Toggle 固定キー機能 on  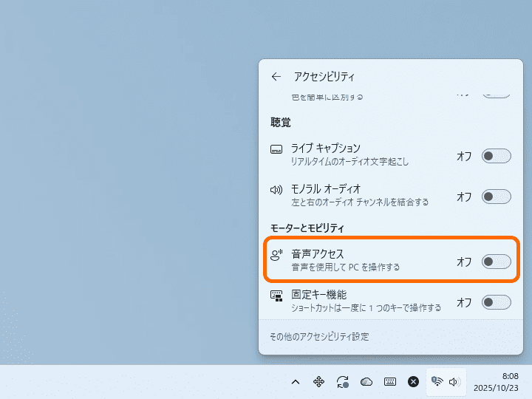pos(496,302)
